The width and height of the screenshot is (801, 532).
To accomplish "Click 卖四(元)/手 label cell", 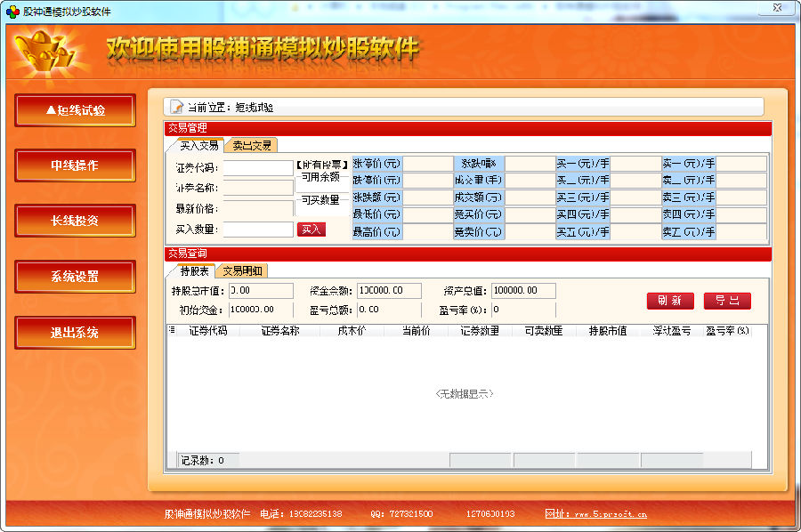I will coord(689,214).
